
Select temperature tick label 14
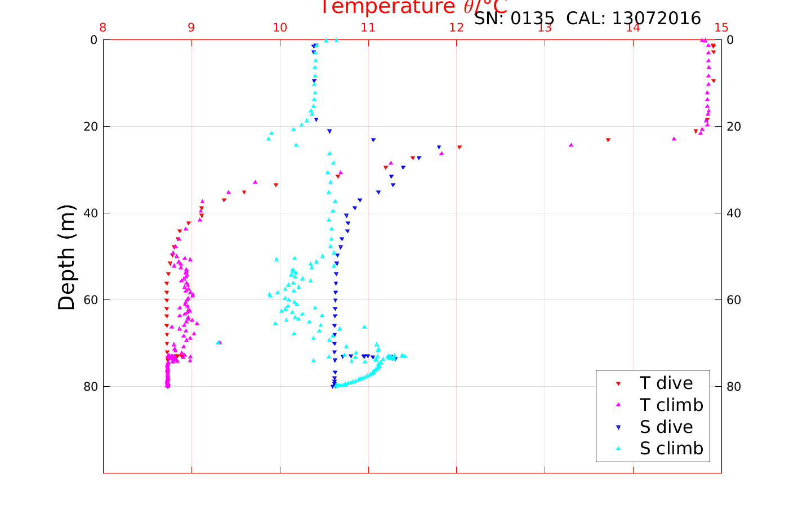point(633,28)
